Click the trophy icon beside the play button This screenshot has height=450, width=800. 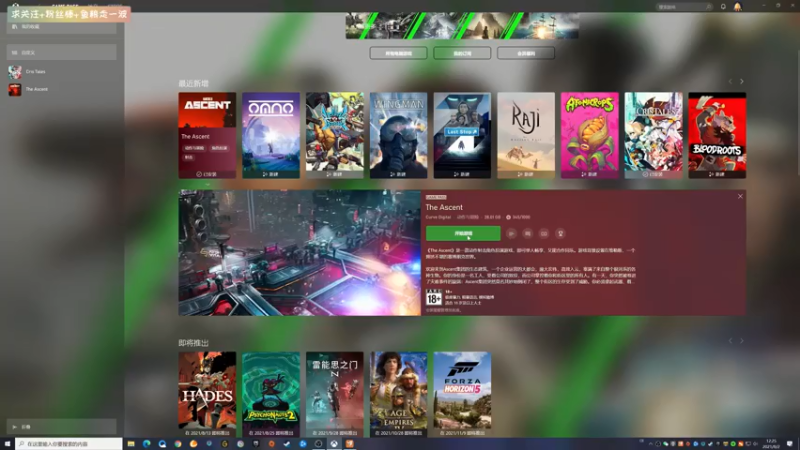[560, 233]
